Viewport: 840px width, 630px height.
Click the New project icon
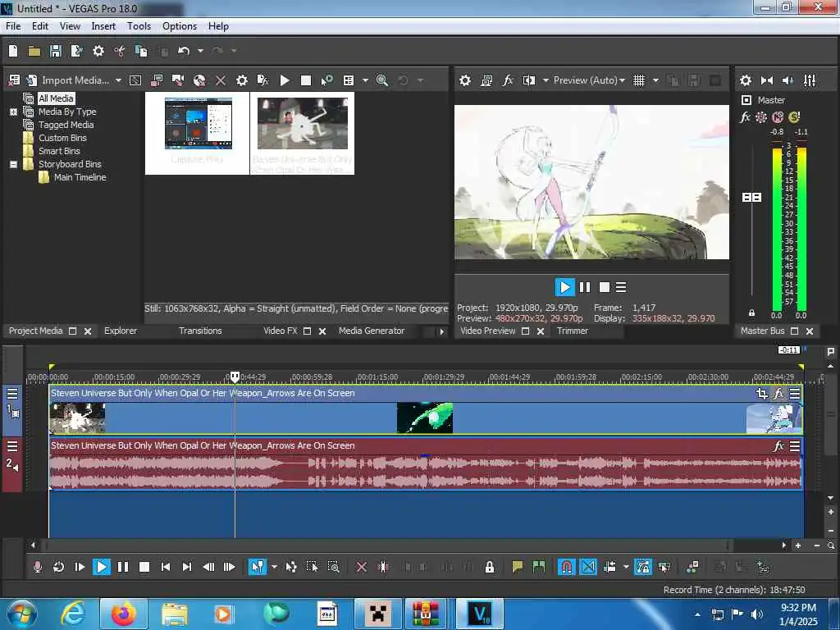click(x=13, y=51)
